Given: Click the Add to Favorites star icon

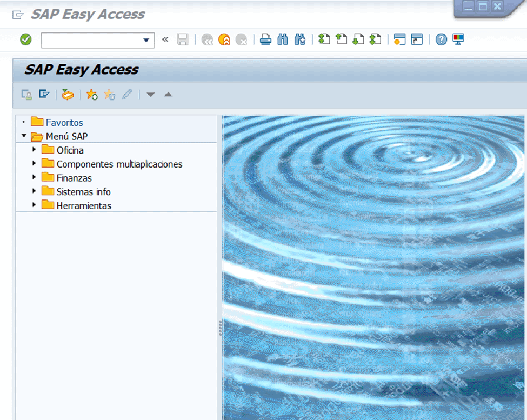Looking at the screenshot, I should coord(92,95).
